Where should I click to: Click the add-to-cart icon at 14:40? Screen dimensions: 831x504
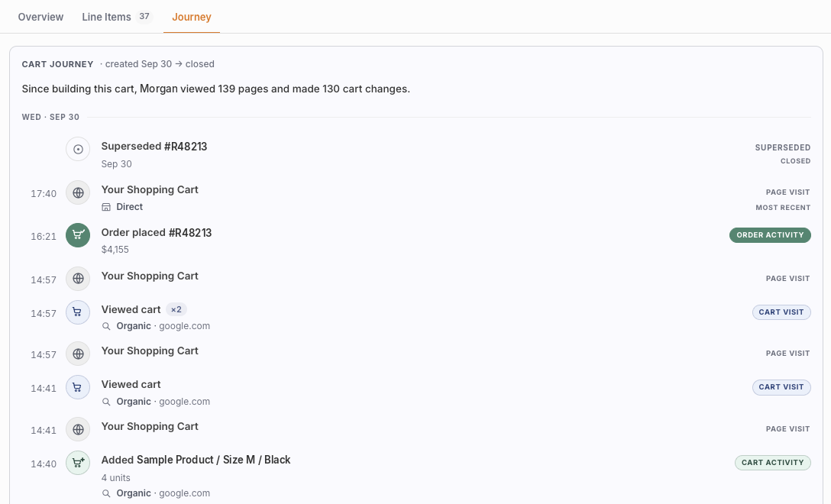coord(78,464)
